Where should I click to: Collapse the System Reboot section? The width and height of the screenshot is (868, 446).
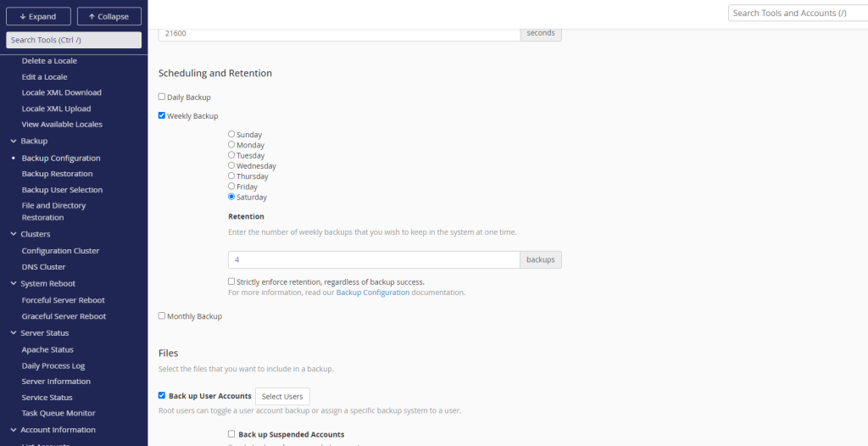click(x=13, y=283)
